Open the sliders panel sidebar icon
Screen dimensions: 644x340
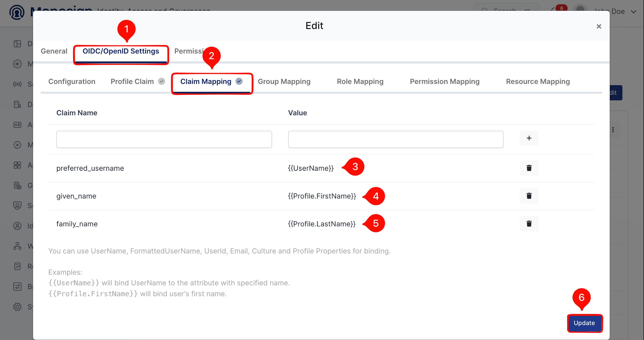tap(17, 286)
